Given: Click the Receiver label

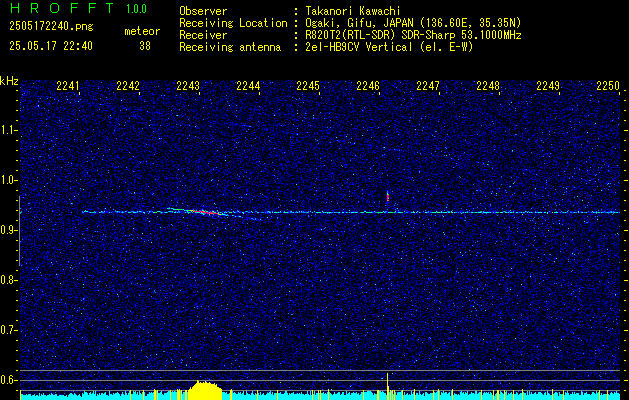Looking at the screenshot, I should (203, 35).
